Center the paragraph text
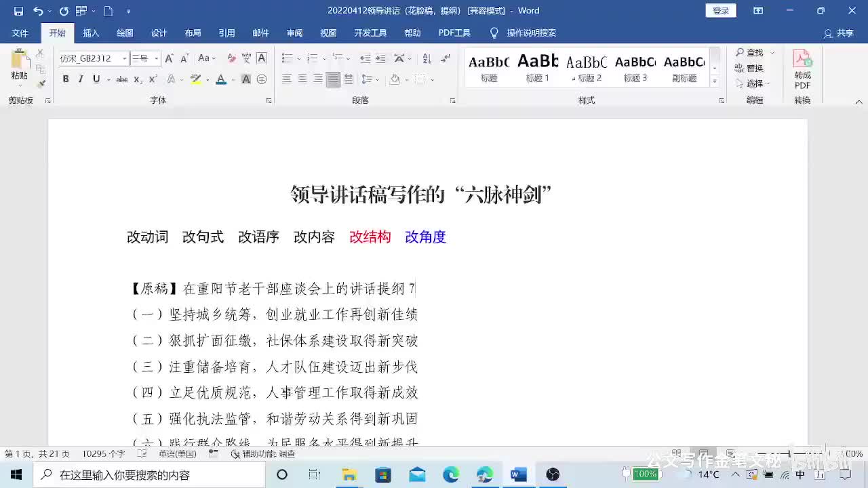The width and height of the screenshot is (868, 488). point(302,79)
